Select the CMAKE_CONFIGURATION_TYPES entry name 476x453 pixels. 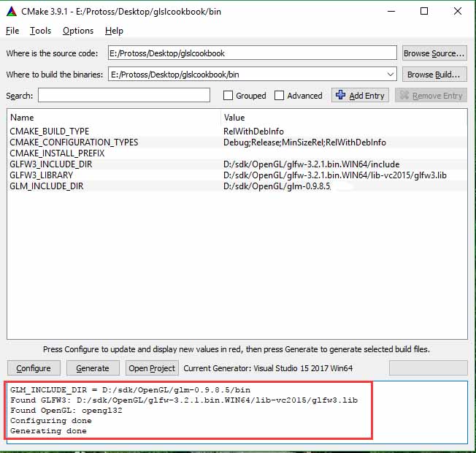[74, 142]
